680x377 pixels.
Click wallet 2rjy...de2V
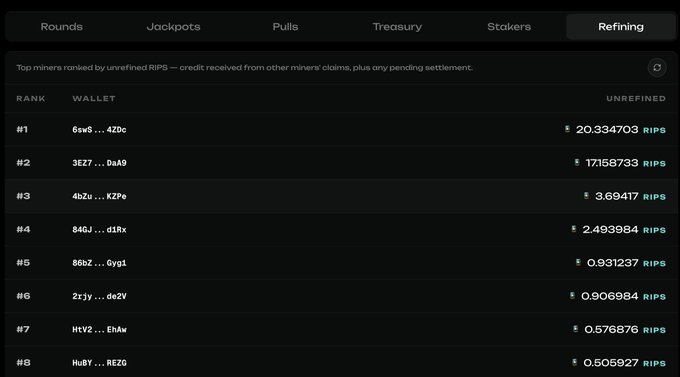[x=99, y=296]
